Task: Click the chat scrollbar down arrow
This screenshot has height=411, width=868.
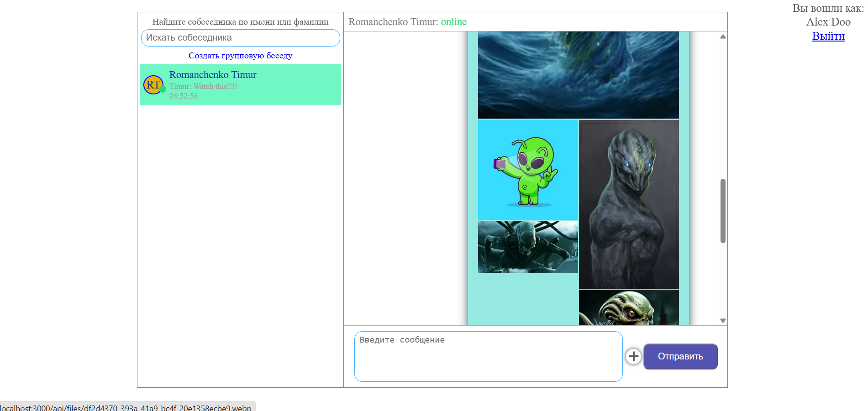Action: 723,321
